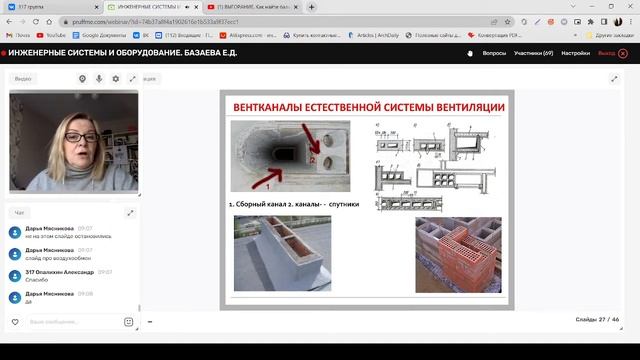Open the Вопросы tab in header
640x360 pixels.
(494, 53)
